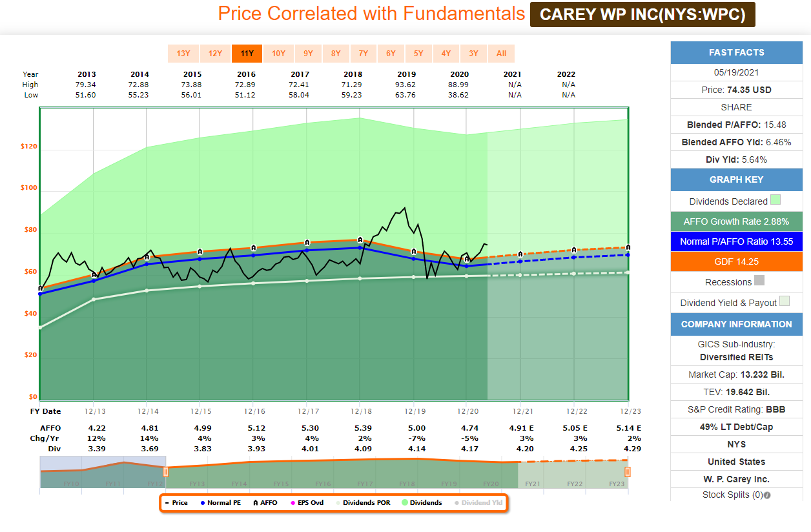811x532 pixels.
Task: Click the GDF 14.25 orange bar
Action: click(x=736, y=261)
